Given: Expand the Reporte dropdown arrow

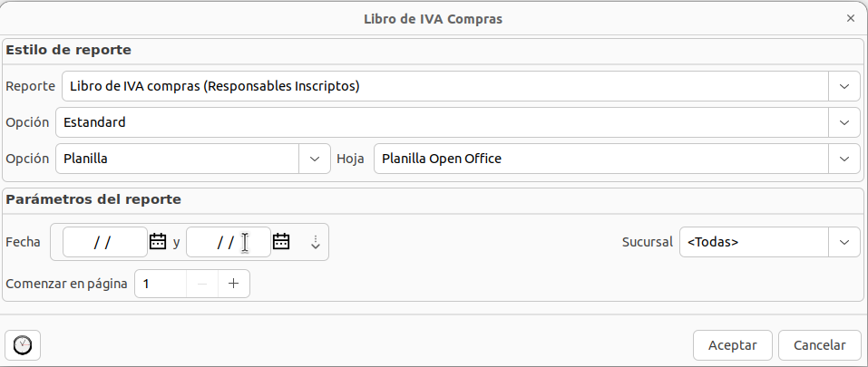Looking at the screenshot, I should click(x=844, y=86).
